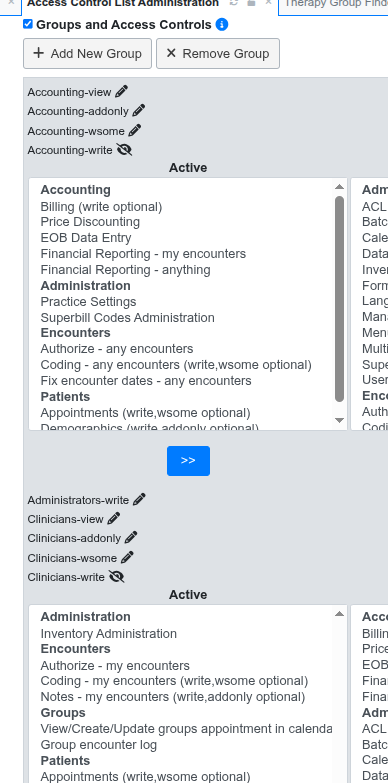The height and width of the screenshot is (783, 388).
Task: Edit Clinicians-view using its pencil icon
Action: click(x=114, y=518)
